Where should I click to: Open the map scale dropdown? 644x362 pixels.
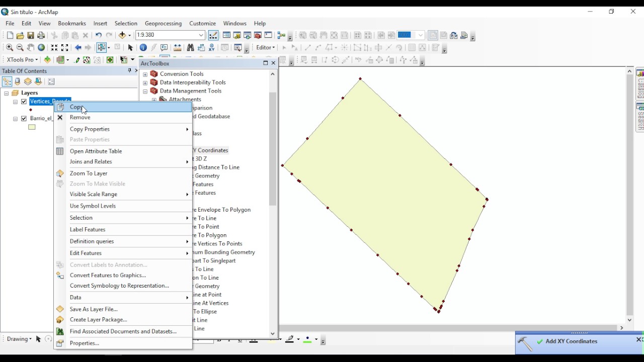[201, 35]
